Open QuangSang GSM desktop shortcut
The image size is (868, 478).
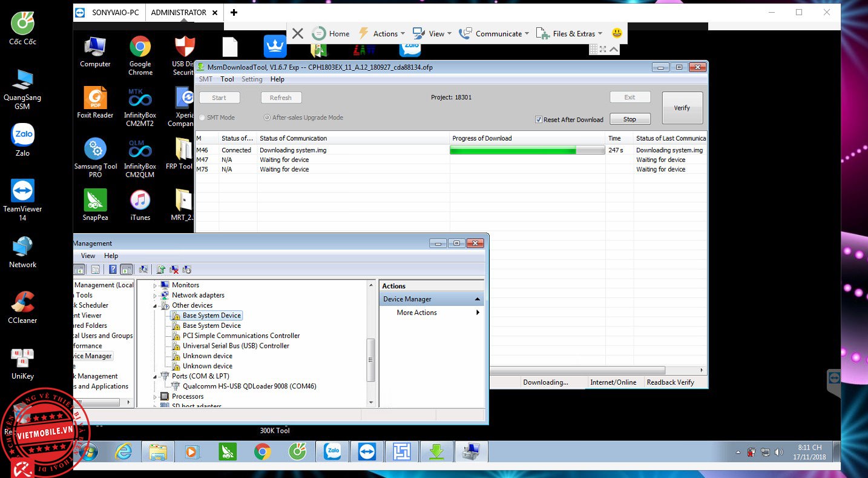[x=22, y=88]
